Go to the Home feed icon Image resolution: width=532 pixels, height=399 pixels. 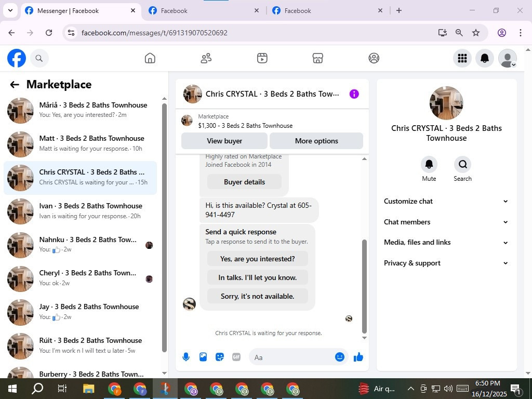[x=150, y=58]
